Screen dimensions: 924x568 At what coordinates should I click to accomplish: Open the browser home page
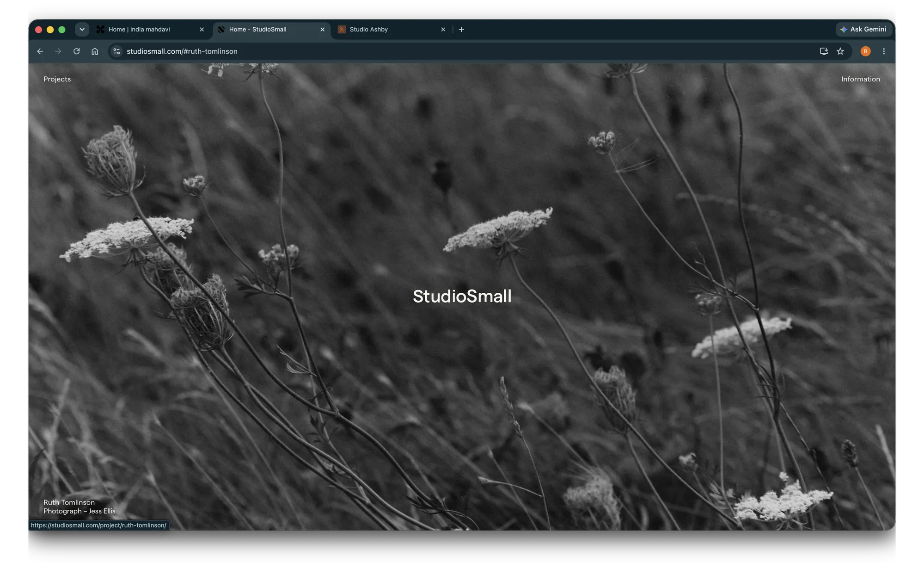95,51
